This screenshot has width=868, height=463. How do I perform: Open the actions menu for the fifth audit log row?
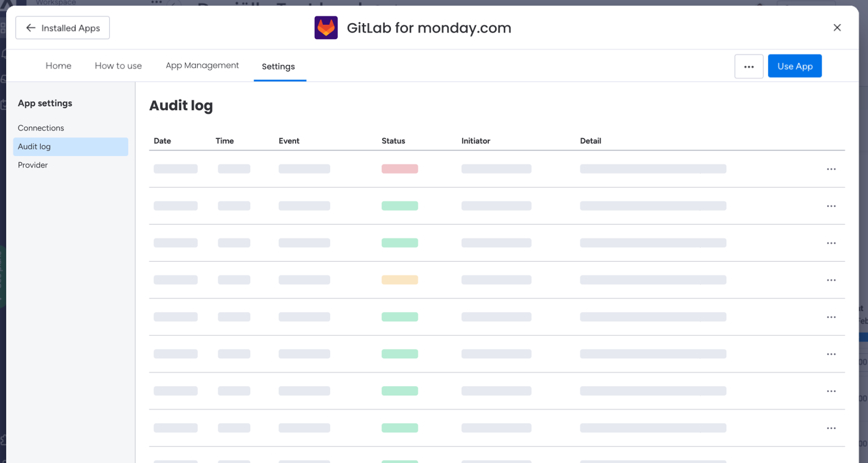tap(831, 317)
